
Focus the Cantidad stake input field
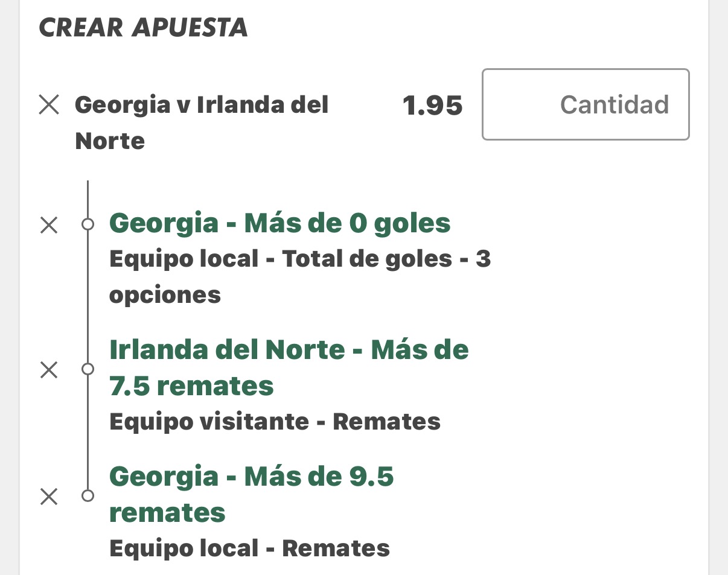point(586,104)
